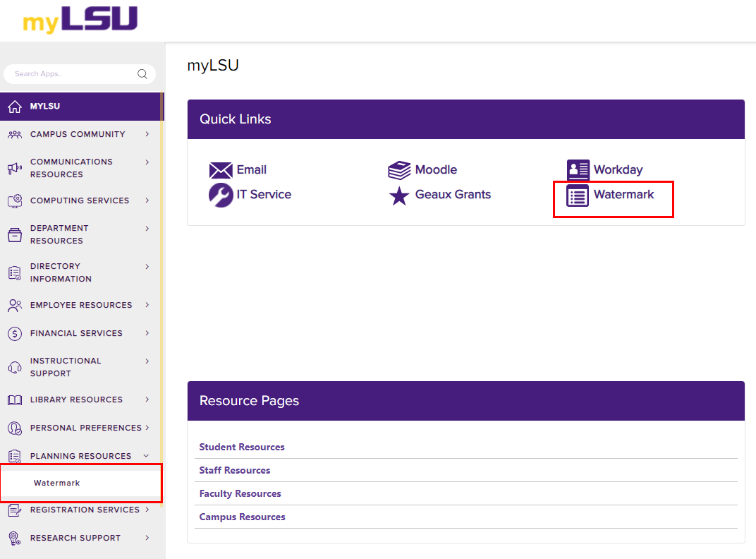Click the Watermark quick link list icon
The width and height of the screenshot is (756, 559).
pyautogui.click(x=578, y=196)
